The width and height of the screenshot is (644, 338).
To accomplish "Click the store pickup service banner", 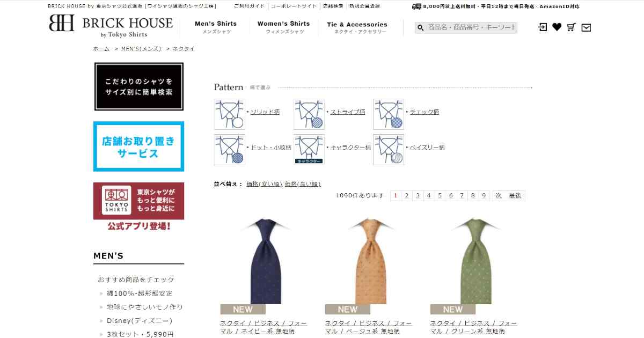I will click(138, 146).
